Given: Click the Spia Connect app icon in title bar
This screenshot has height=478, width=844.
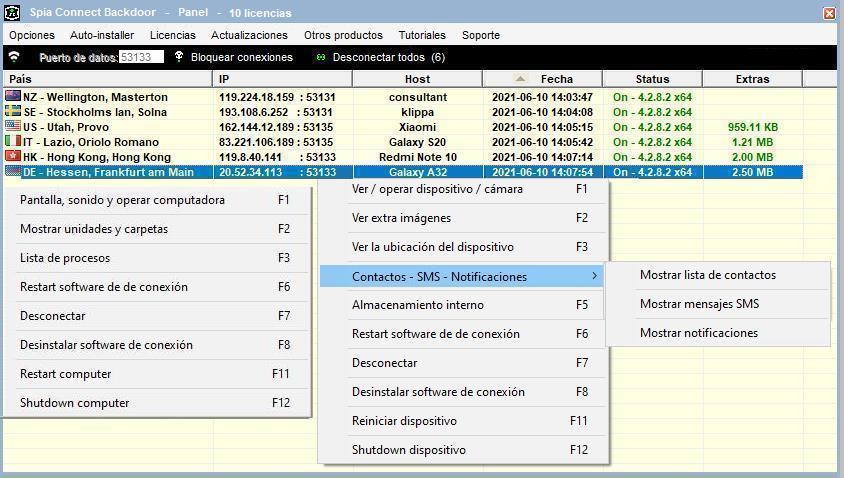Looking at the screenshot, I should point(12,12).
